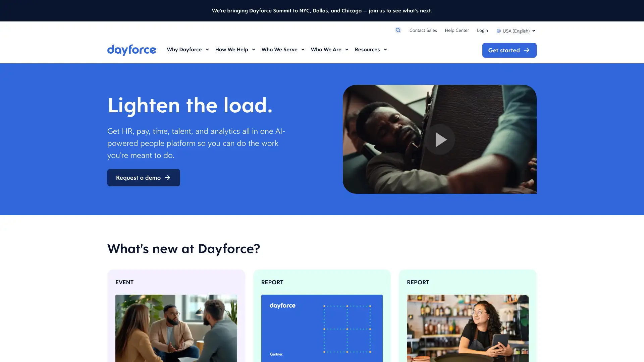
Task: Click the dayforce logo in the header
Action: pyautogui.click(x=131, y=50)
